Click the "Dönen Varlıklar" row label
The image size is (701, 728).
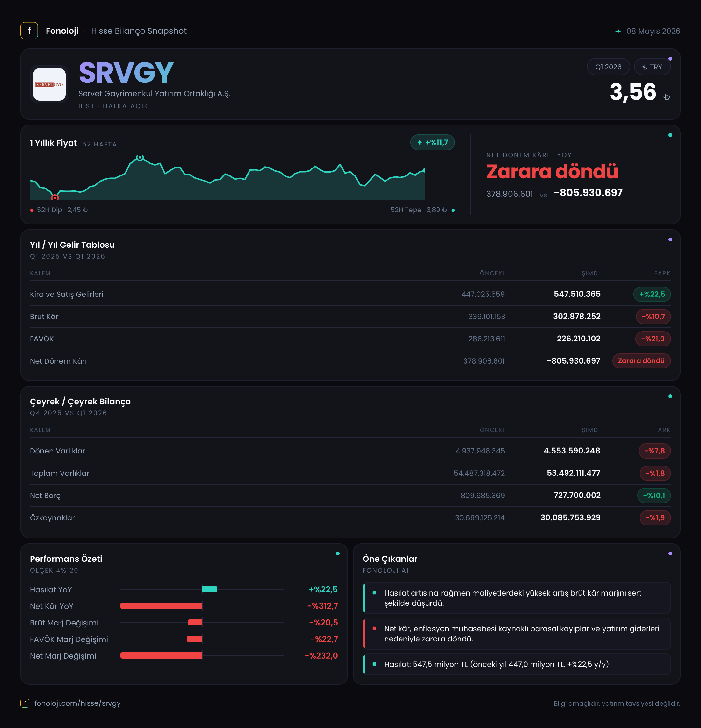click(57, 451)
